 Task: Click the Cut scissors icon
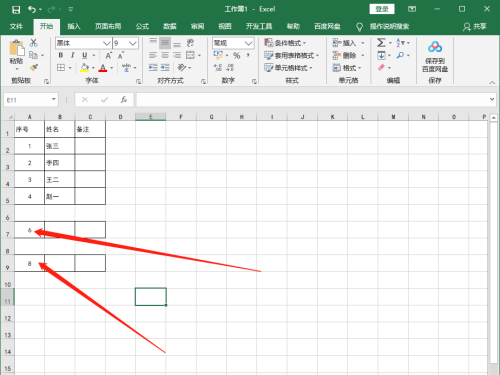pos(34,43)
